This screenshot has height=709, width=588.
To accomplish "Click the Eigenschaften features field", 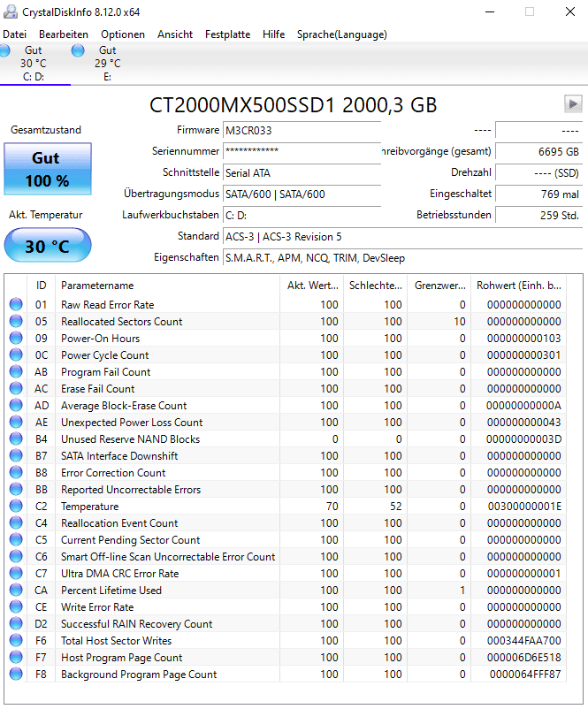I will (x=402, y=258).
